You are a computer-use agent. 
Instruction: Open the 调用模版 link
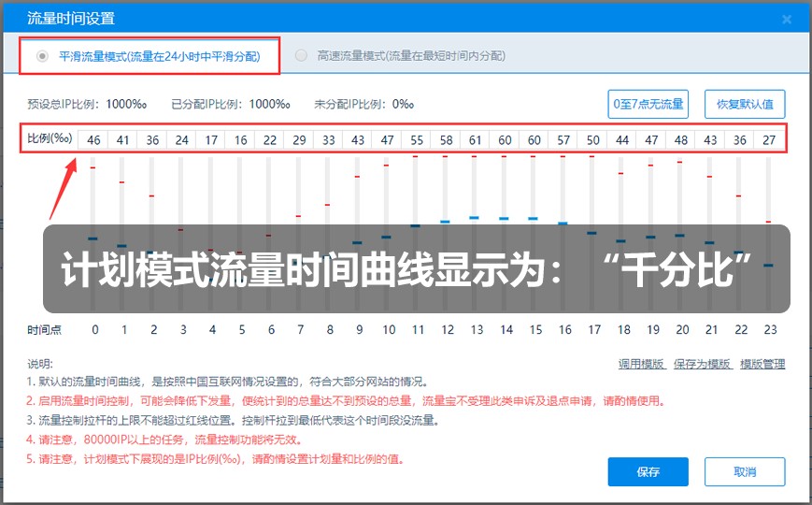(x=641, y=364)
